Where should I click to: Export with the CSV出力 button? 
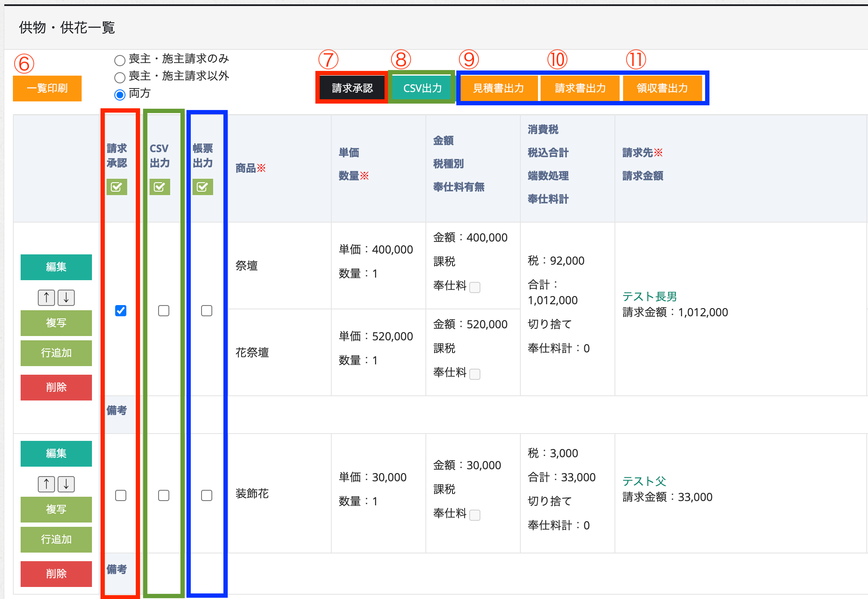click(422, 88)
